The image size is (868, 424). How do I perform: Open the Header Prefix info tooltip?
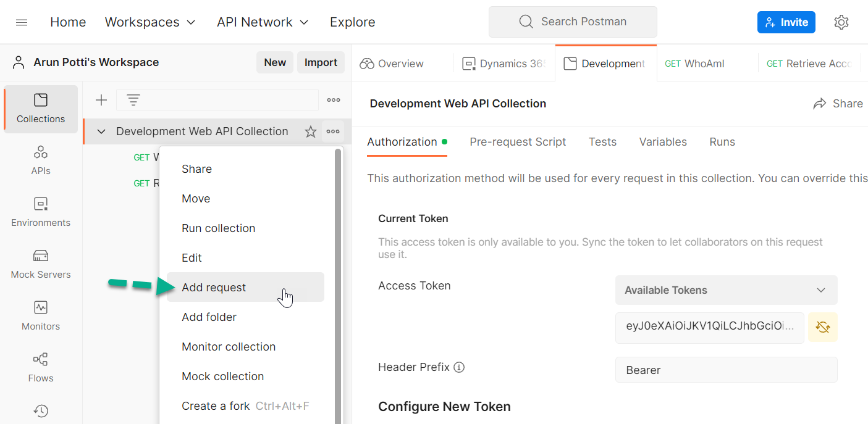[459, 367]
